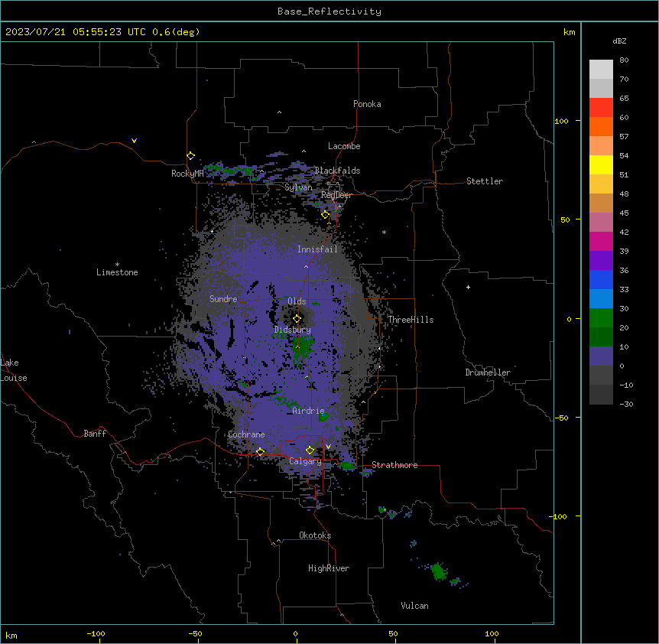Click the white asterisk above Limestone label
The width and height of the screenshot is (659, 644).
(x=117, y=264)
